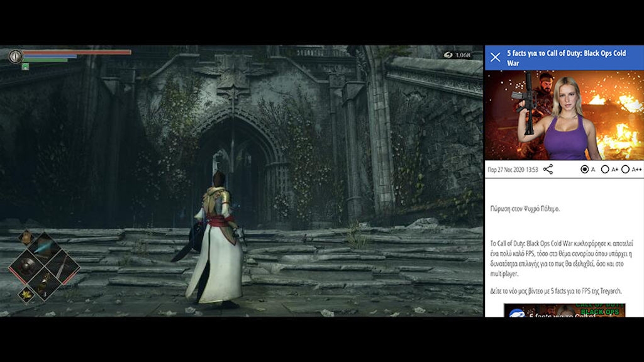Click the Black Ops Cold War article image
The width and height of the screenshot is (644, 362).
pyautogui.click(x=564, y=114)
